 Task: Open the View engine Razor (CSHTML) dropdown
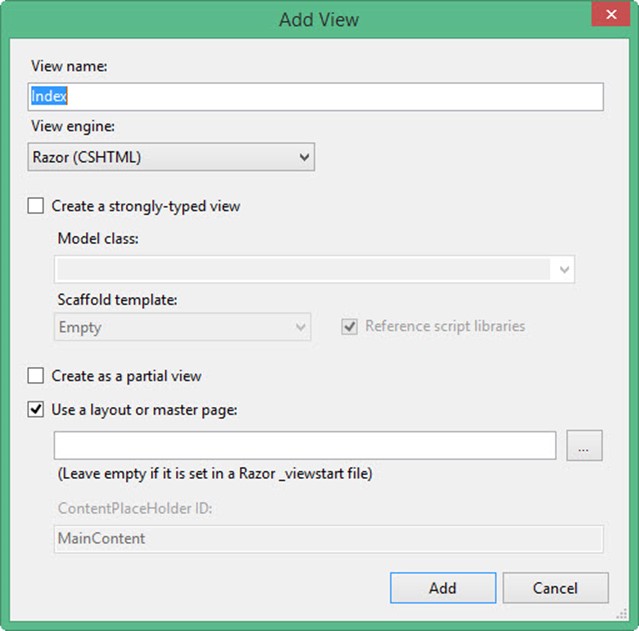pos(171,157)
